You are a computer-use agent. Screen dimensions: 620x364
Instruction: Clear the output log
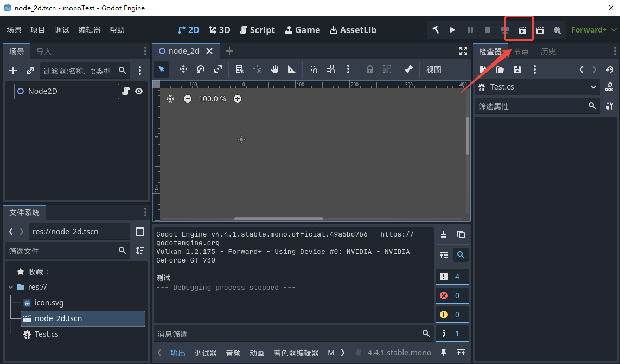coord(444,235)
